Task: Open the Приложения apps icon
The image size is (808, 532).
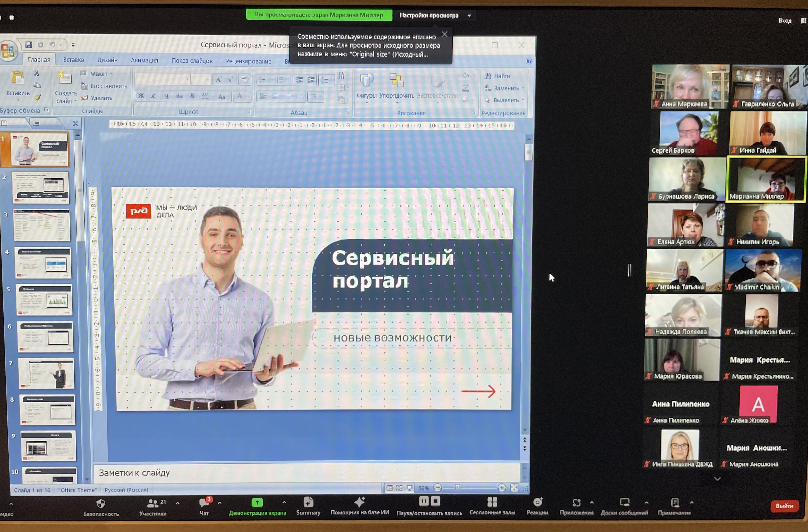Action: pyautogui.click(x=576, y=503)
